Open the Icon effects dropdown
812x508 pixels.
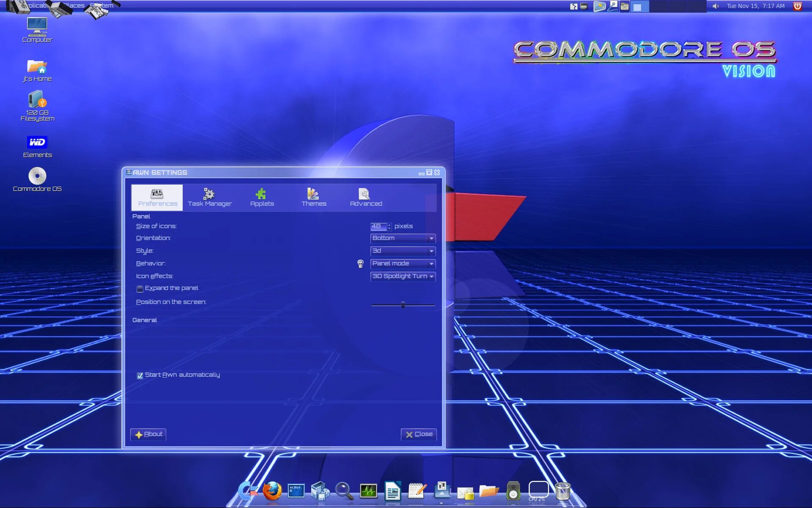(x=402, y=276)
